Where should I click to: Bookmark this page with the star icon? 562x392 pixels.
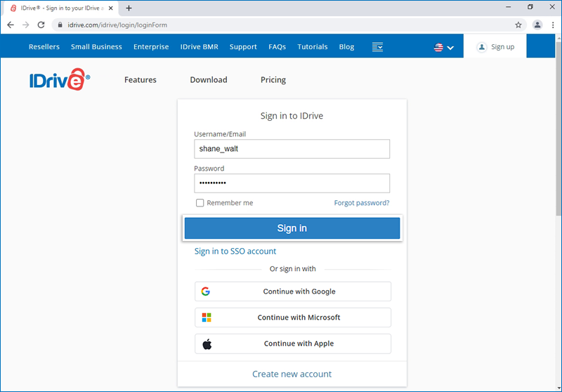pyautogui.click(x=518, y=25)
